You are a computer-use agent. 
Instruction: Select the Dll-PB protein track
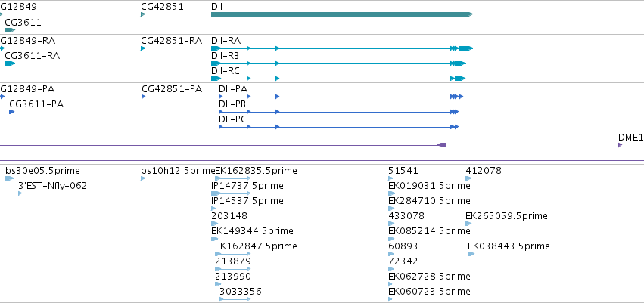coord(338,112)
